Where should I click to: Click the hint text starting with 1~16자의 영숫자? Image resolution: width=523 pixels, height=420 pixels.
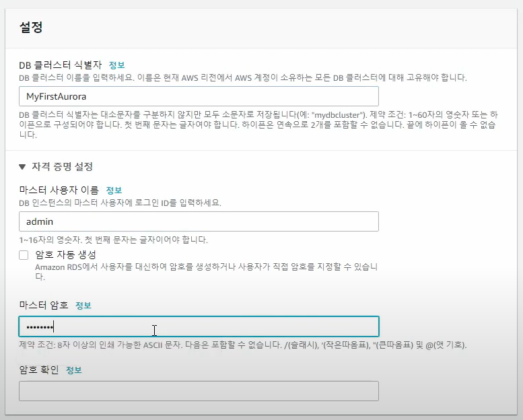(113, 240)
